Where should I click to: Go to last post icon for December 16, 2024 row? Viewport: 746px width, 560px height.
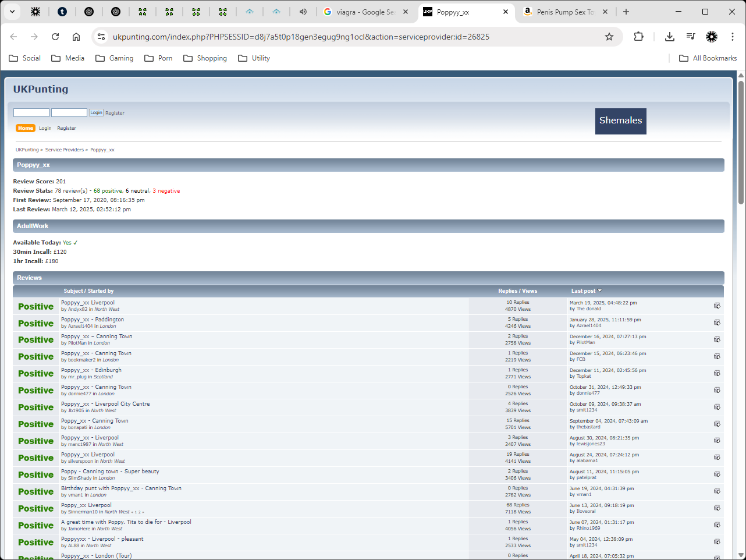[717, 339]
